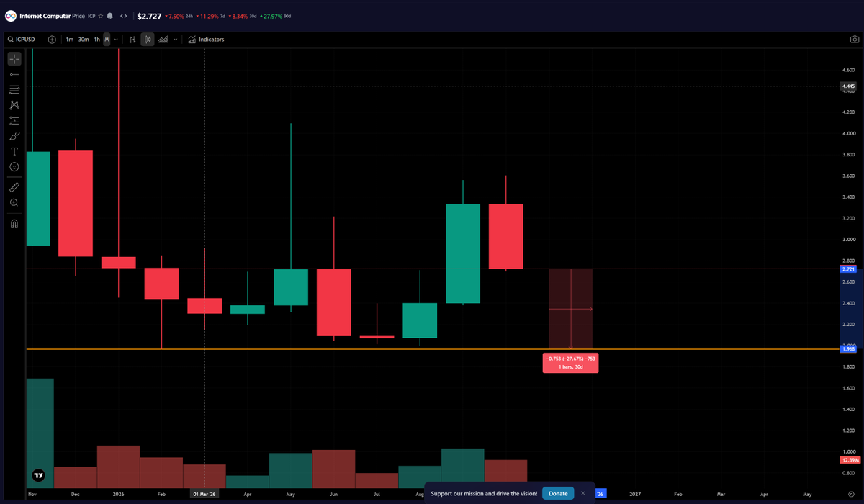The height and width of the screenshot is (504, 864).
Task: Select the M monthly timeframe
Action: 107,40
